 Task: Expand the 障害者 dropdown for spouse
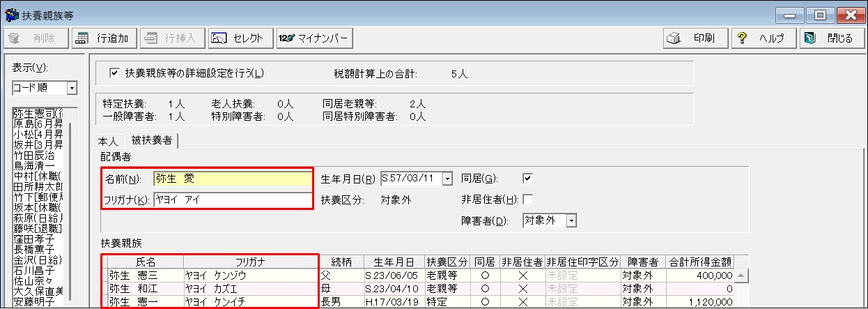coord(572,220)
